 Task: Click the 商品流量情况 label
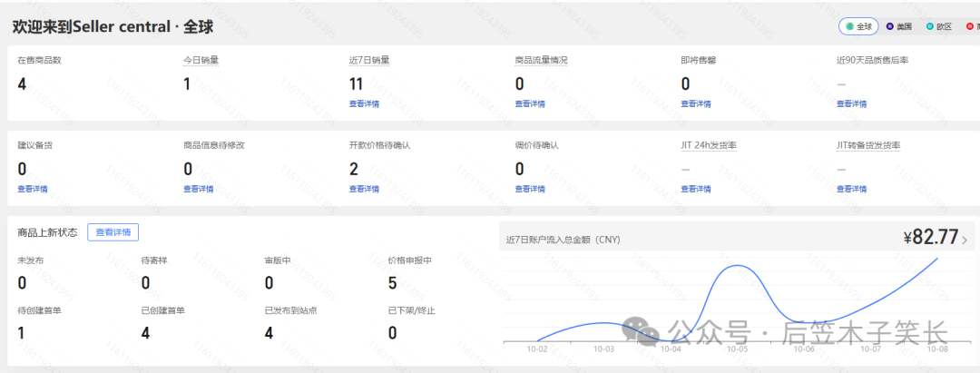tap(541, 61)
